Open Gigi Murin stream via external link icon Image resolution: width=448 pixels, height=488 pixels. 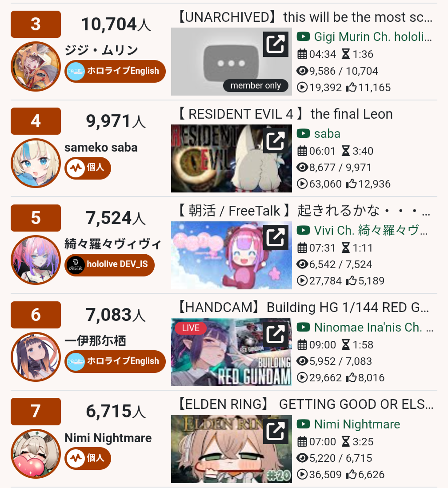click(276, 44)
